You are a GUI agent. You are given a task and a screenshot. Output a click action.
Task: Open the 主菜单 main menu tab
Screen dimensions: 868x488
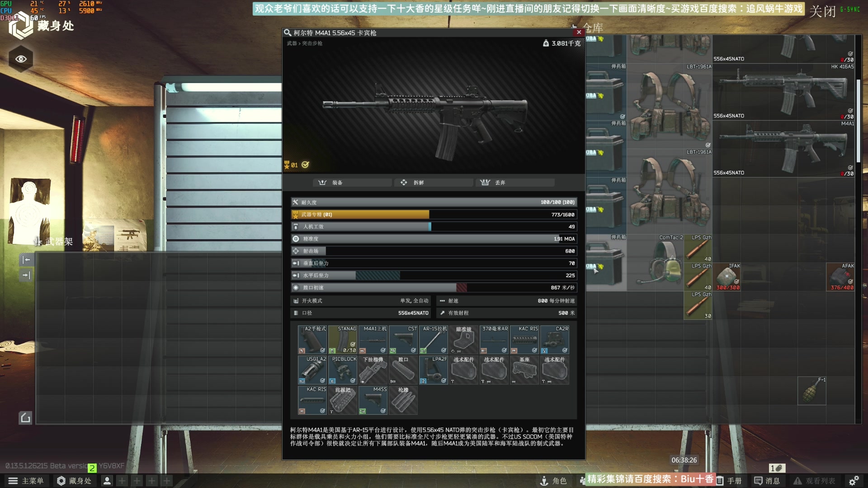pyautogui.click(x=26, y=481)
